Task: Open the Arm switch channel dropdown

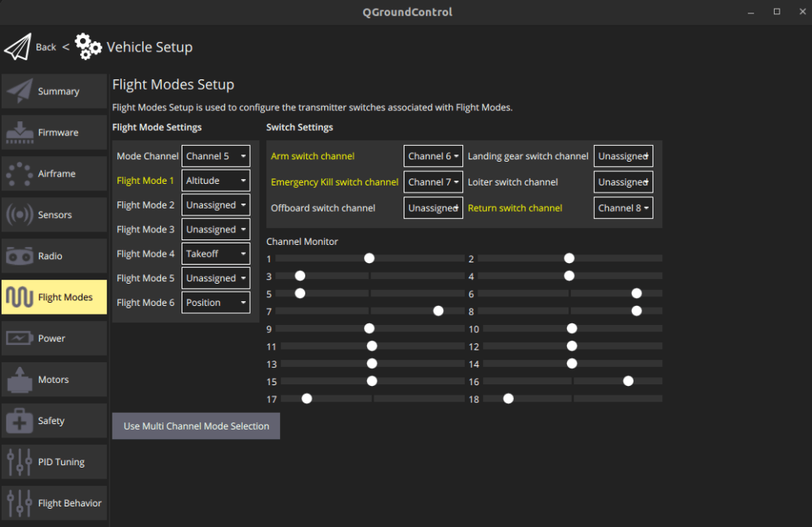Action: click(433, 157)
